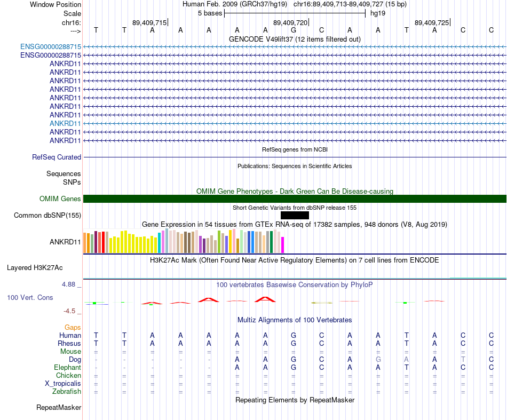Select the light-blue ENSG00000288715 transcript label
The height and width of the screenshot is (420, 507).
click(51, 46)
